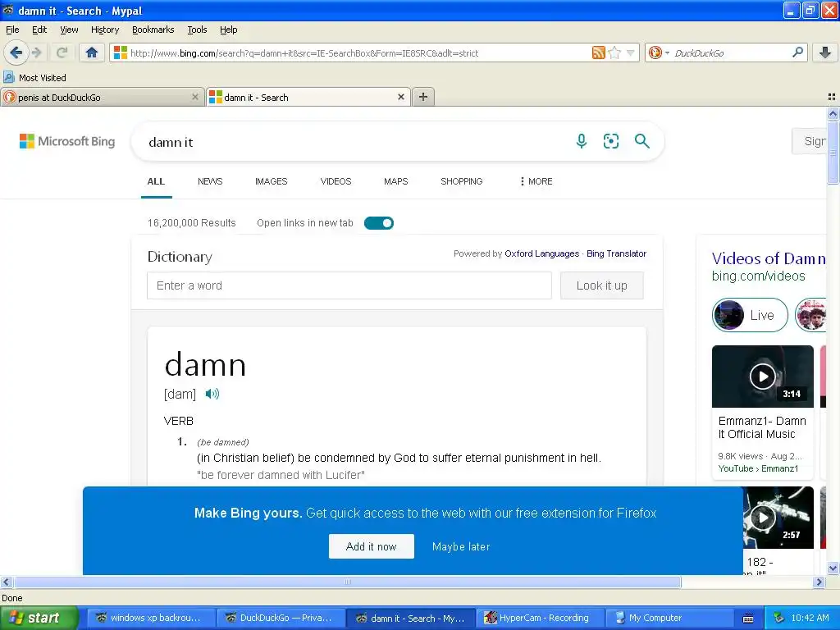
Task: Play the 2:57 video thumbnail
Action: point(778,518)
